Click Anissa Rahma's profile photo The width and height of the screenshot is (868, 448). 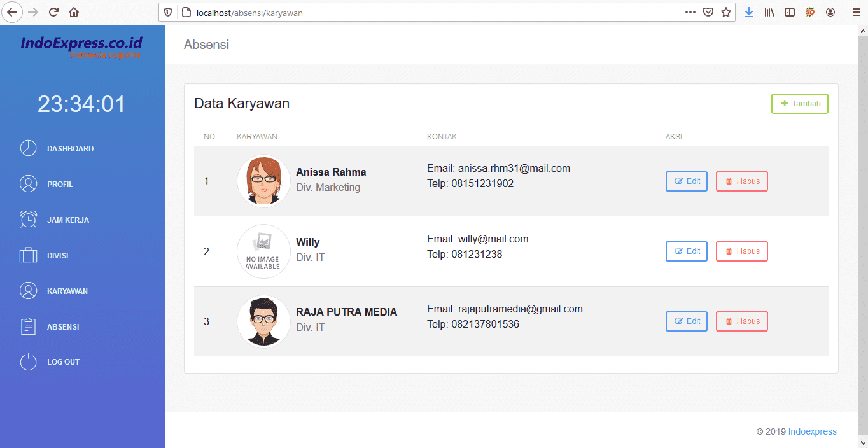pos(263,181)
